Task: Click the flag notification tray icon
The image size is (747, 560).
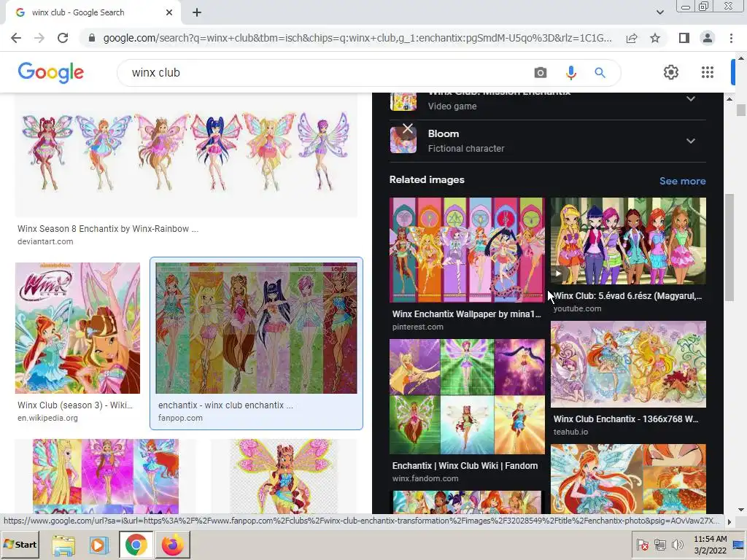Action: (x=643, y=544)
